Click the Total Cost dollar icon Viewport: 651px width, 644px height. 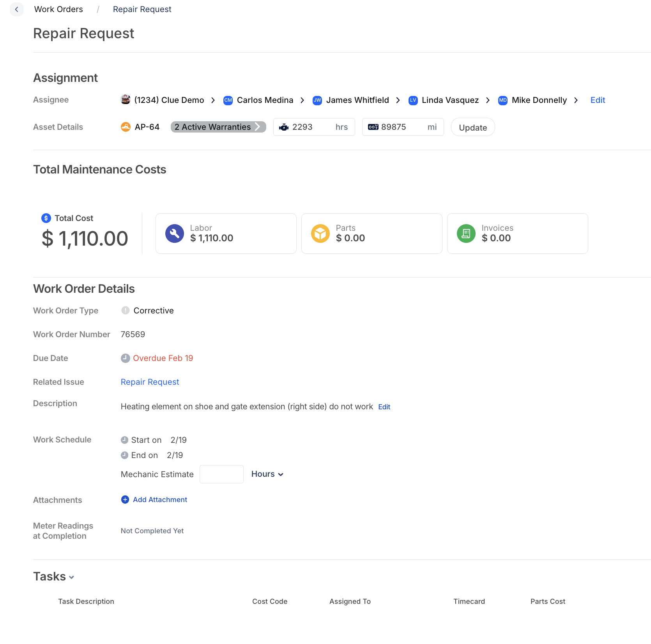(x=46, y=218)
